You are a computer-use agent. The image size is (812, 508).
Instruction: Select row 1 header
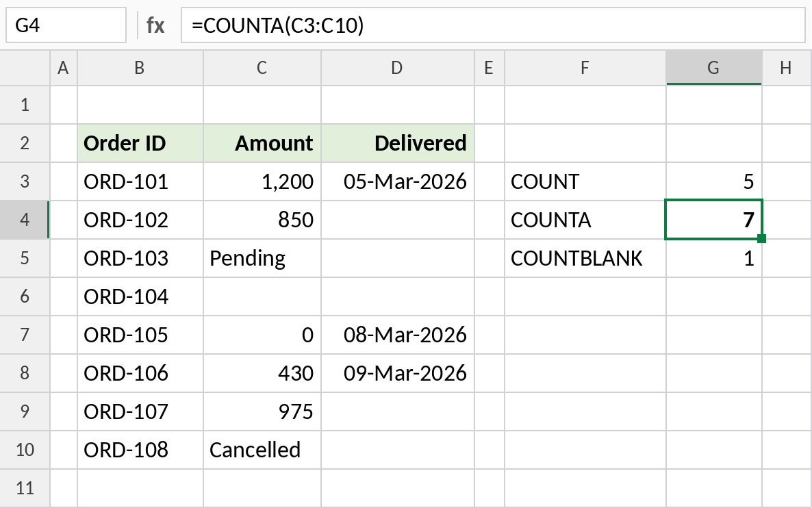click(25, 105)
